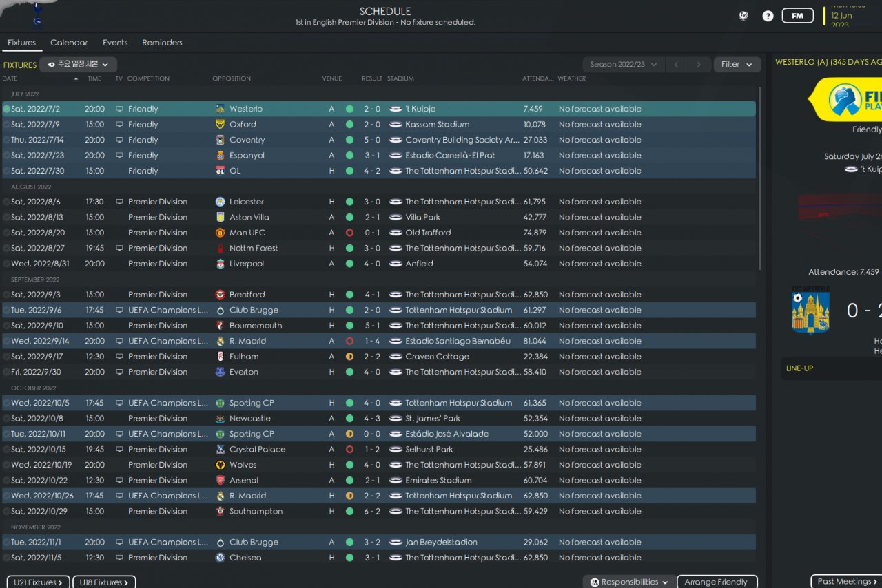The width and height of the screenshot is (882, 588).
Task: Toggle selection tick on Westerlo fixture
Action: pos(7,109)
